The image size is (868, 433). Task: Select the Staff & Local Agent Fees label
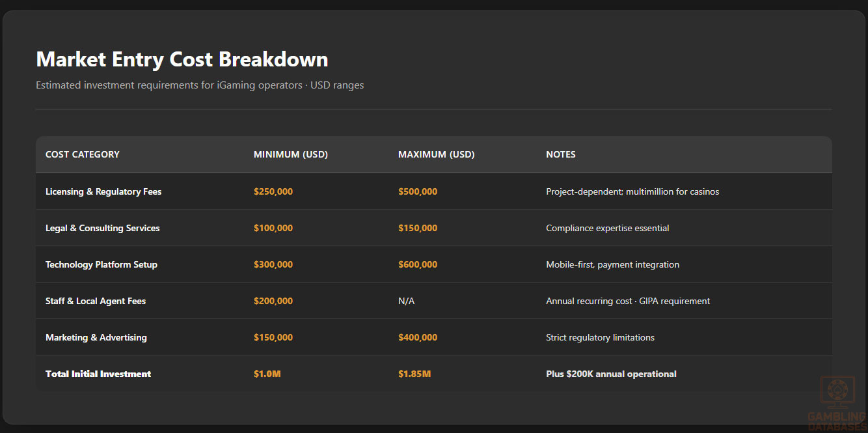point(96,301)
